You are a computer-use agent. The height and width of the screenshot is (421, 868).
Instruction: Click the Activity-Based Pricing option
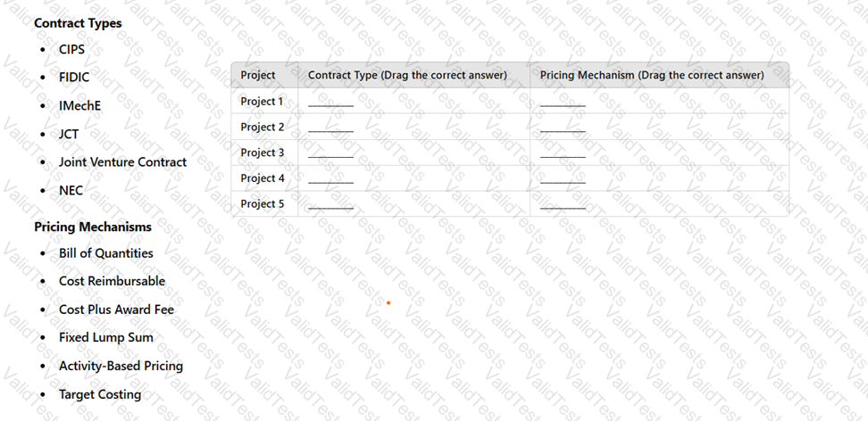[121, 366]
